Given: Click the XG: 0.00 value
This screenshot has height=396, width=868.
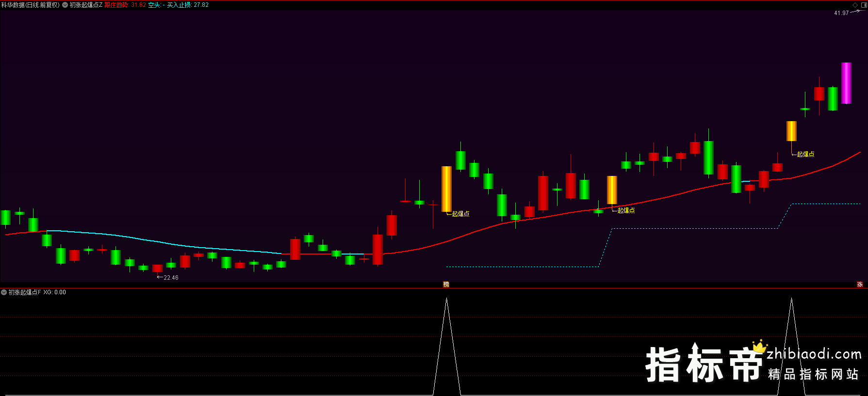Looking at the screenshot, I should tap(54, 292).
